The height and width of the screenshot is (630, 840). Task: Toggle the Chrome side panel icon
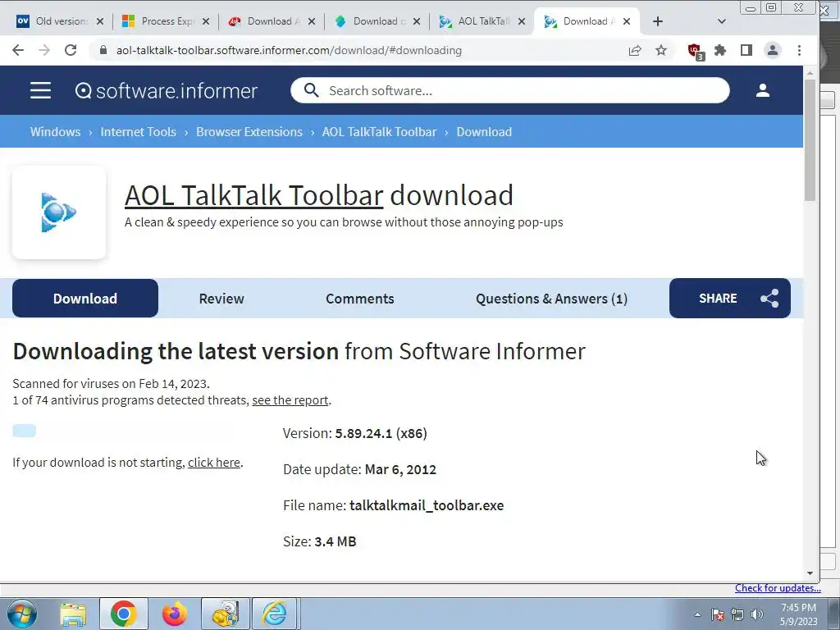click(746, 50)
